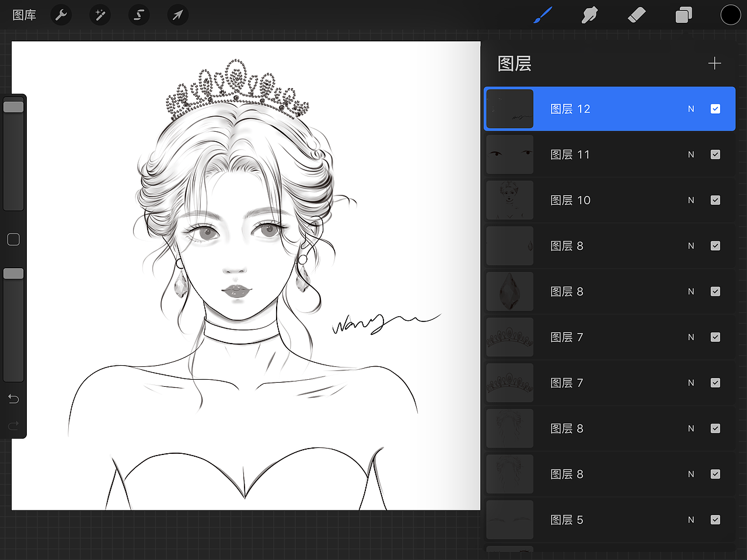Return to 图库 gallery
The image size is (747, 560).
click(25, 15)
